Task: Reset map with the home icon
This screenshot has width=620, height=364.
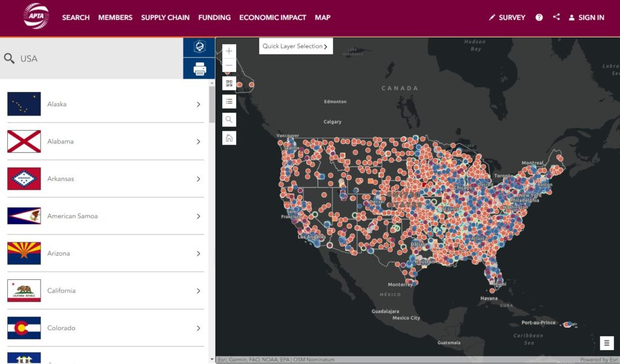Action: pos(229,138)
